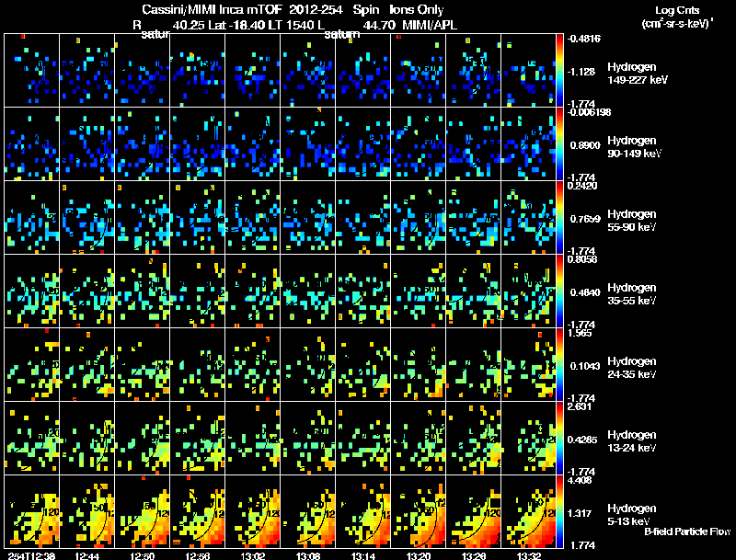Viewport: 736px width, 560px height.
Task: Click the '1.317' color scale value
Action: pyautogui.click(x=580, y=513)
